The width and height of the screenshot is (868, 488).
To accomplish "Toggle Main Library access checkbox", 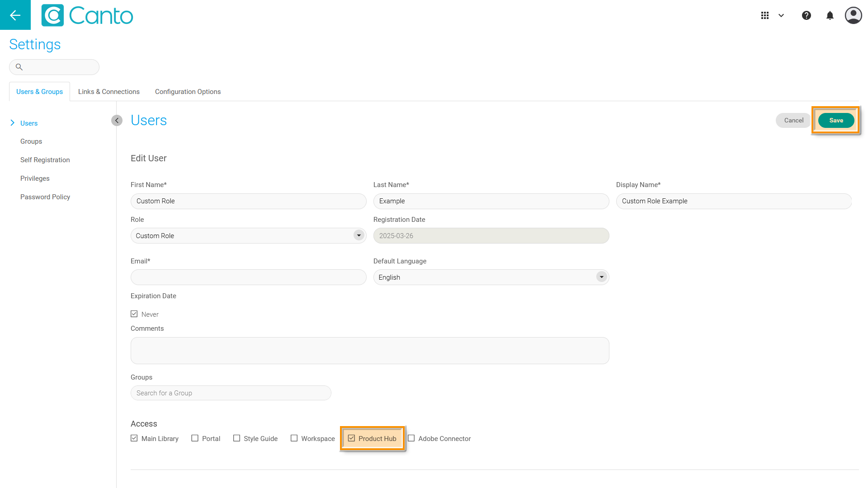I will [x=134, y=438].
